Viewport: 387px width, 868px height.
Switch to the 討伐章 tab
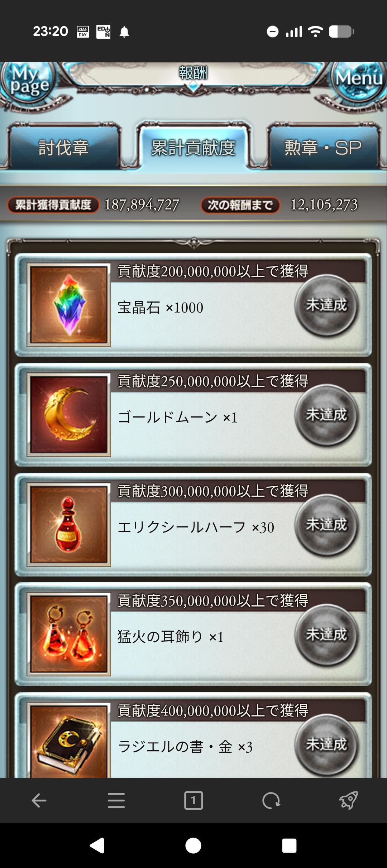[63, 148]
